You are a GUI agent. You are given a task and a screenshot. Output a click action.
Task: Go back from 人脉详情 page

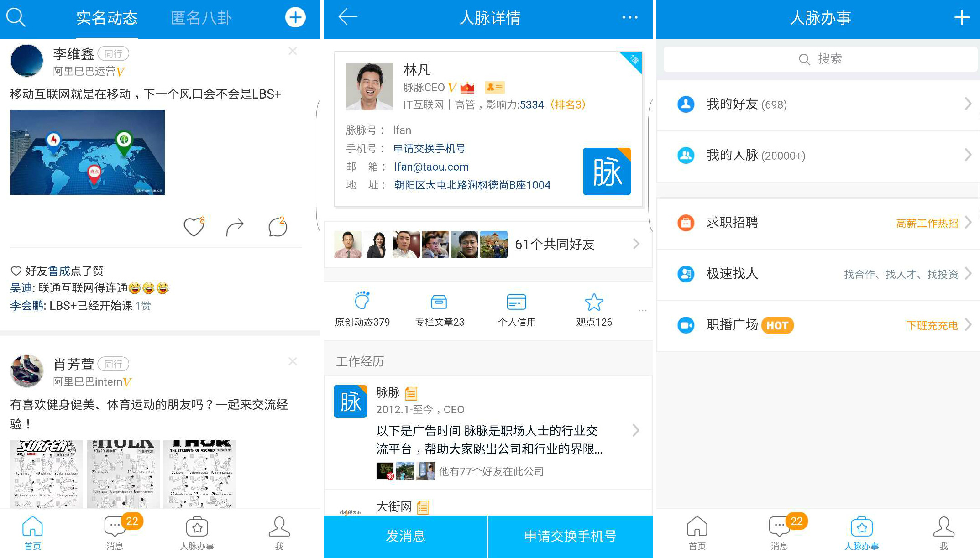pos(348,17)
